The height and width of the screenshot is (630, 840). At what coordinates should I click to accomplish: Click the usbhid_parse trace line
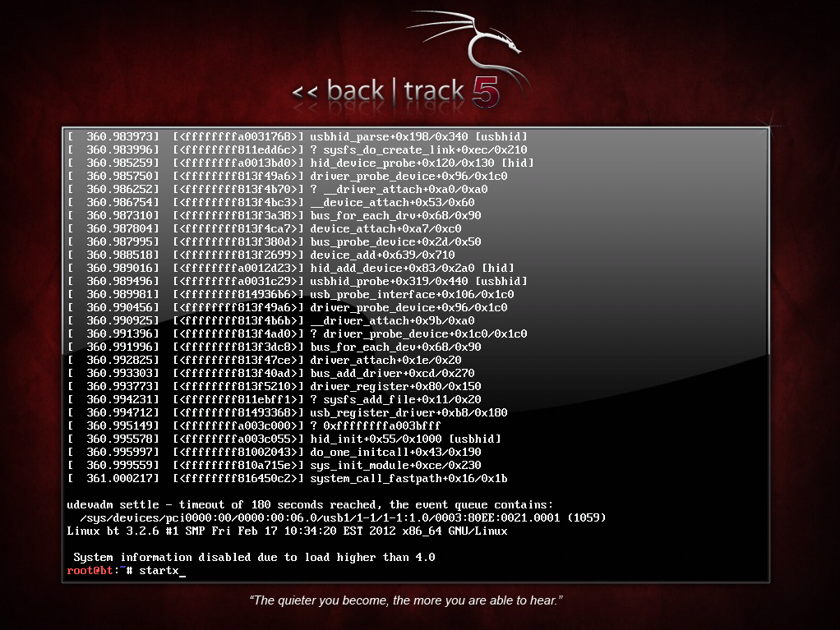click(298, 136)
